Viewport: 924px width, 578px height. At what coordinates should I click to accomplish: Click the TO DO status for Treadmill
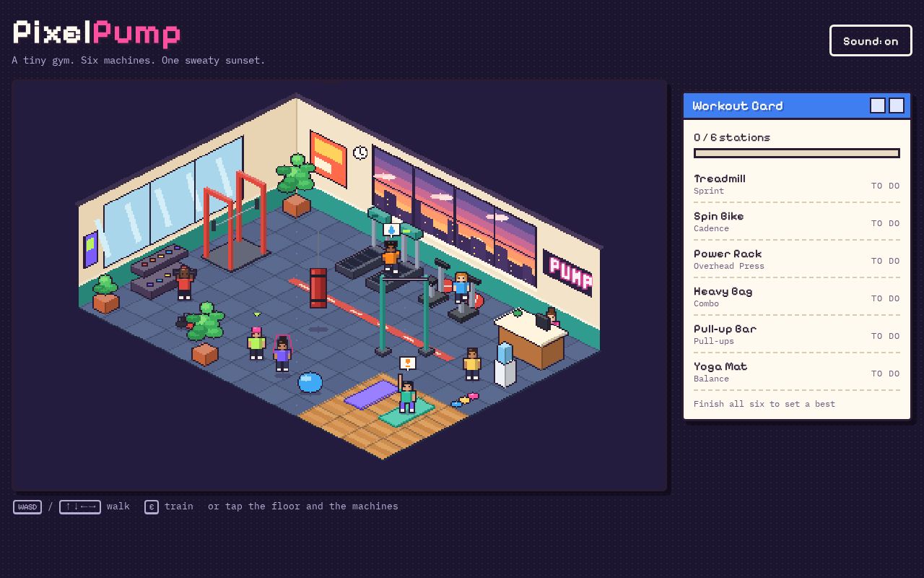(x=885, y=186)
